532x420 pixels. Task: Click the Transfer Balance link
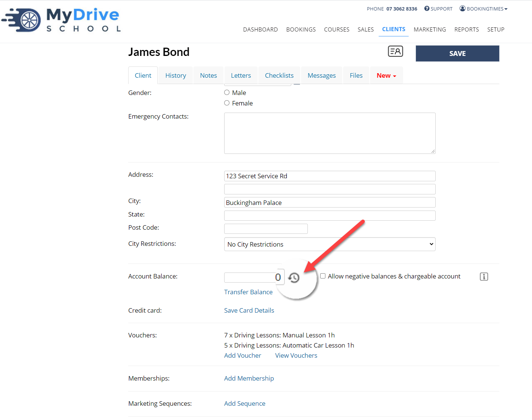tap(248, 292)
